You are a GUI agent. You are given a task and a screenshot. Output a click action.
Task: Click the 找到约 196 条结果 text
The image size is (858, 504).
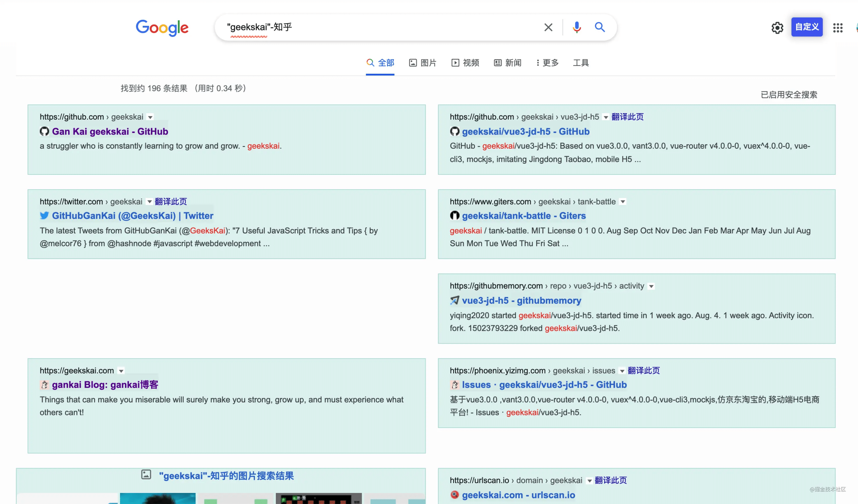tap(154, 88)
